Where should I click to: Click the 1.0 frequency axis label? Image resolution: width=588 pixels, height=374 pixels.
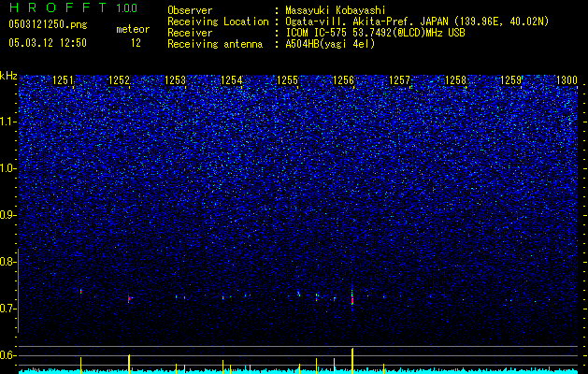[x=8, y=168]
